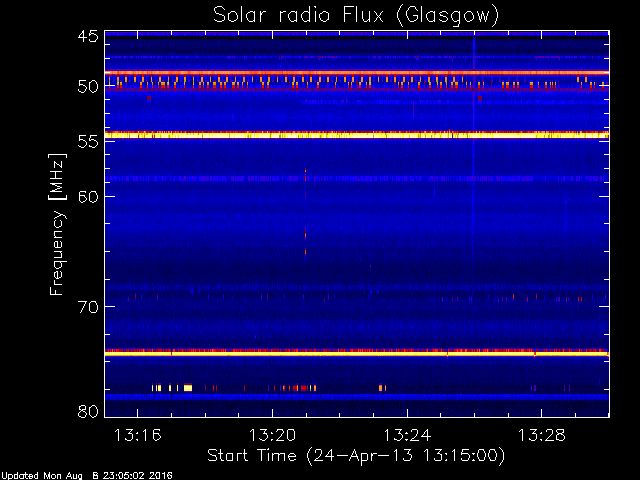The width and height of the screenshot is (640, 480).
Task: Click the 'Start Time (24-Apr-13 13:15:00)' label
Action: click(356, 456)
